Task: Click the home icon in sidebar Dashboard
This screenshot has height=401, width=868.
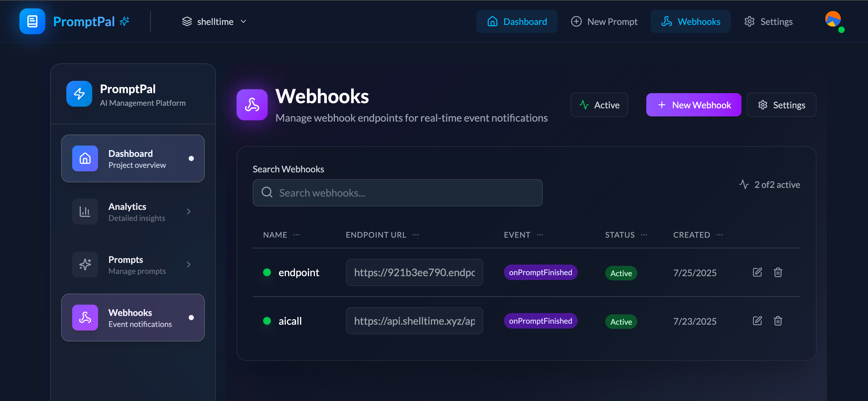Action: (85, 158)
